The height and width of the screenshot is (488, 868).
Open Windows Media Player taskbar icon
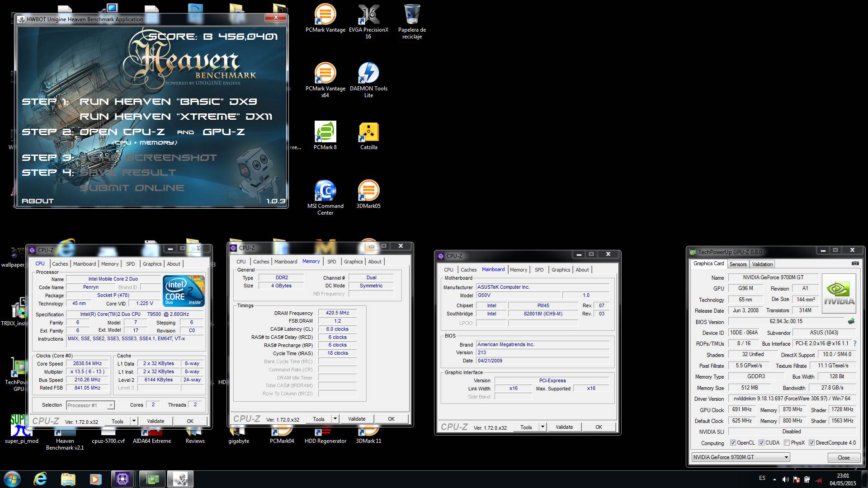point(95,479)
